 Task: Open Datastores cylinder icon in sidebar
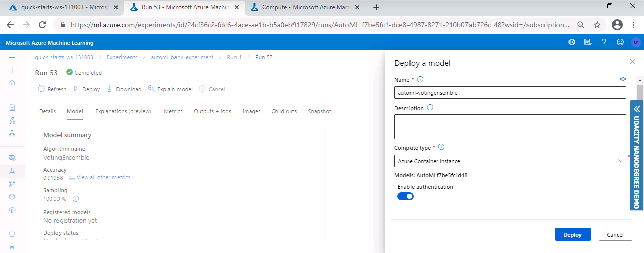point(12,247)
